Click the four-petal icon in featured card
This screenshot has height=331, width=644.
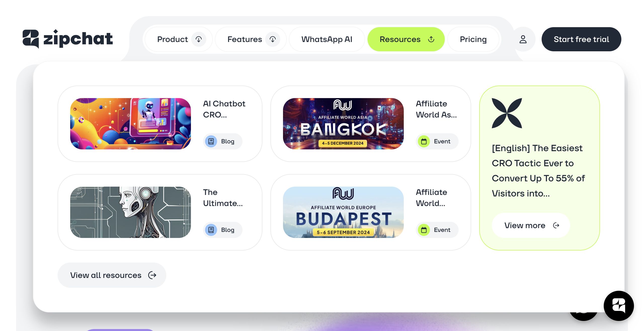point(507,113)
